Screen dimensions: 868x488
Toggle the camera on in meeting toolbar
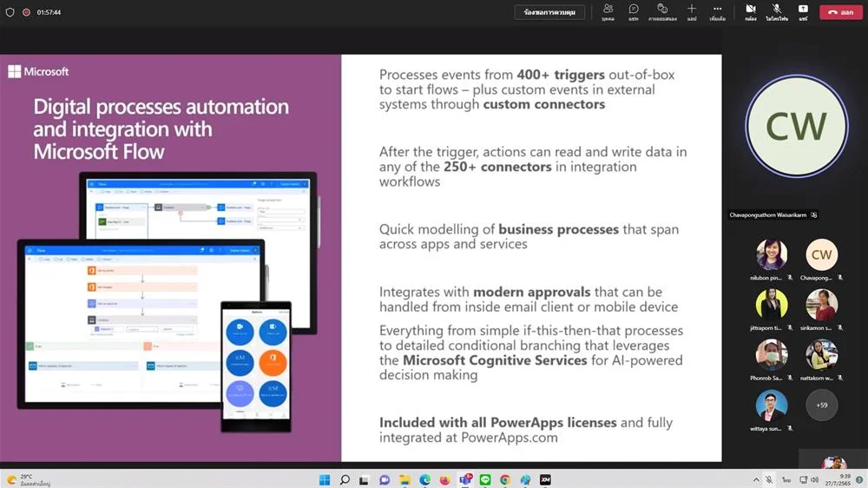point(751,11)
